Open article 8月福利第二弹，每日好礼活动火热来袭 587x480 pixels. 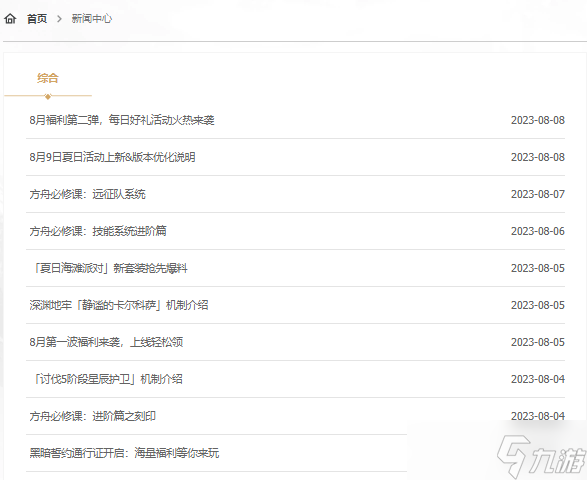[x=122, y=120]
